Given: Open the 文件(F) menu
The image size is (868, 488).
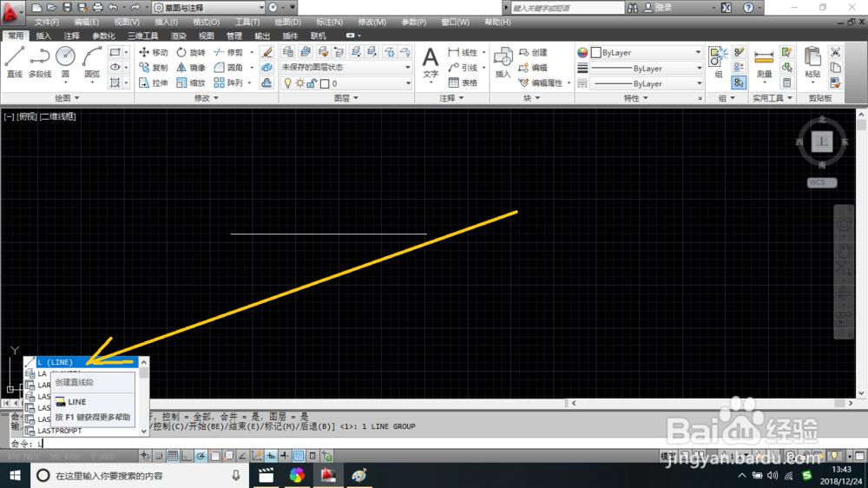Looking at the screenshot, I should (47, 23).
